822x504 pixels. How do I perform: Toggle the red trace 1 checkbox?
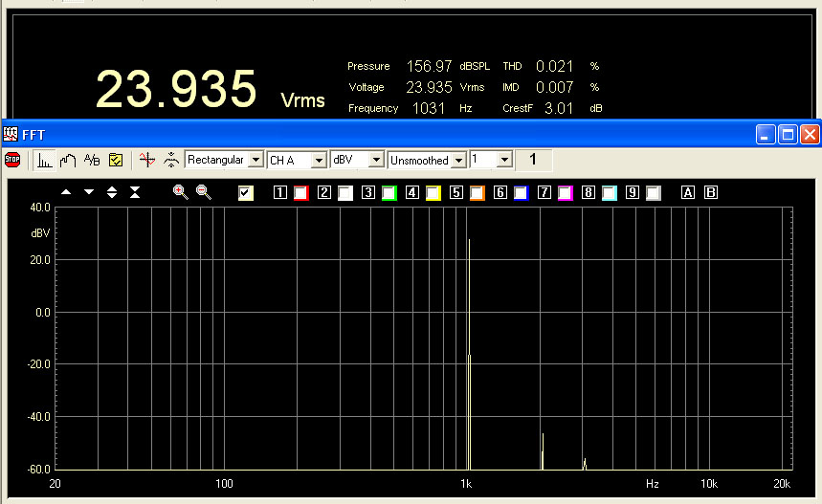[301, 193]
